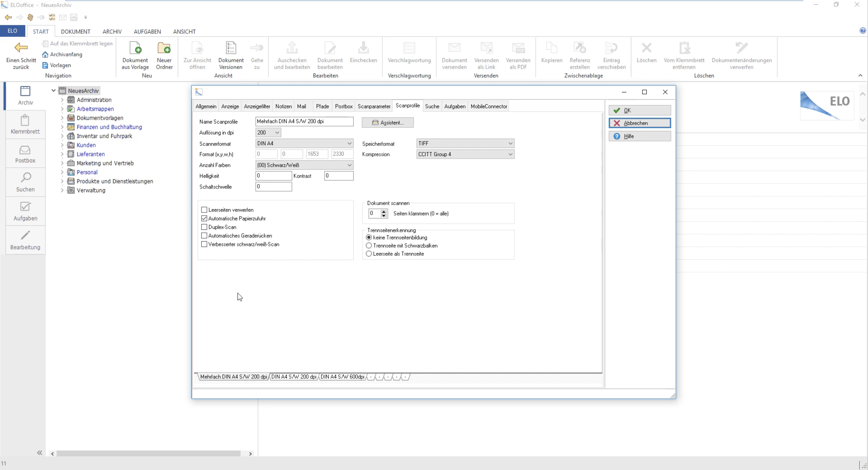This screenshot has width=868, height=470.
Task: Click the Archivanfang home icon
Action: click(x=45, y=54)
